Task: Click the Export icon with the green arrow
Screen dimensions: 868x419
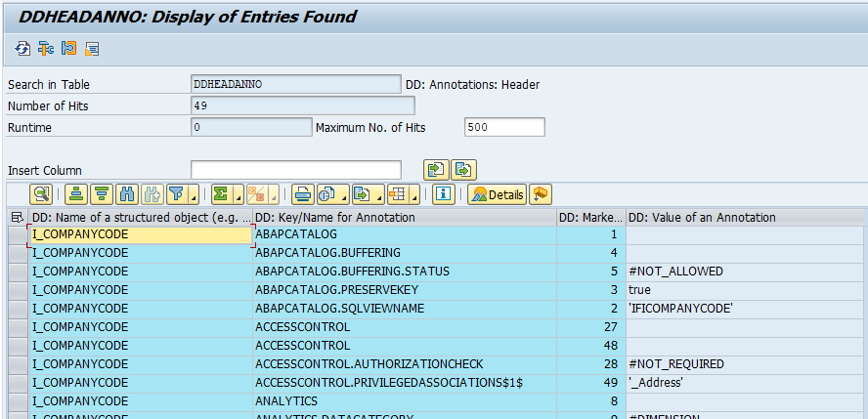Action: [x=363, y=194]
